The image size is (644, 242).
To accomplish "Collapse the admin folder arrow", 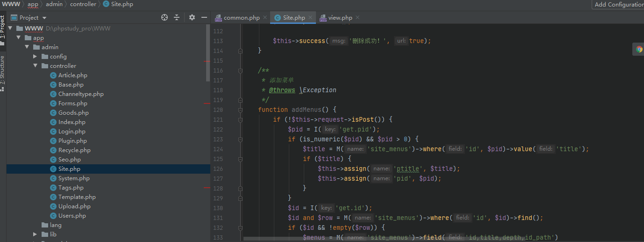I will coord(27,47).
